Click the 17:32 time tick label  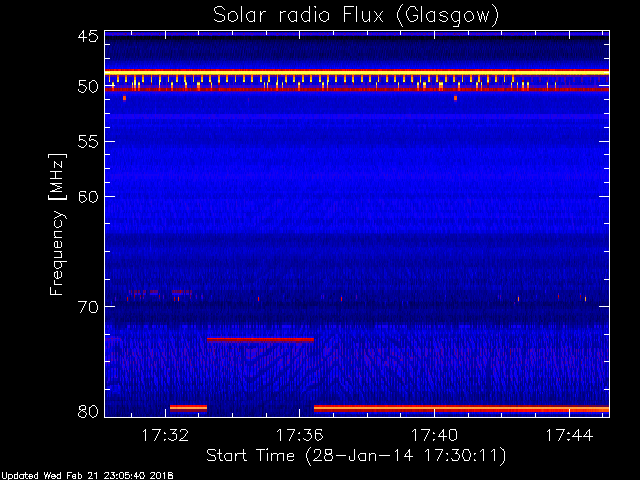coord(165,436)
